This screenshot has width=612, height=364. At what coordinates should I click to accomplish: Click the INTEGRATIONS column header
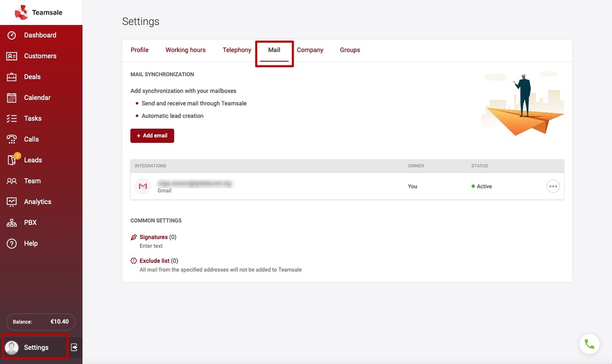151,166
